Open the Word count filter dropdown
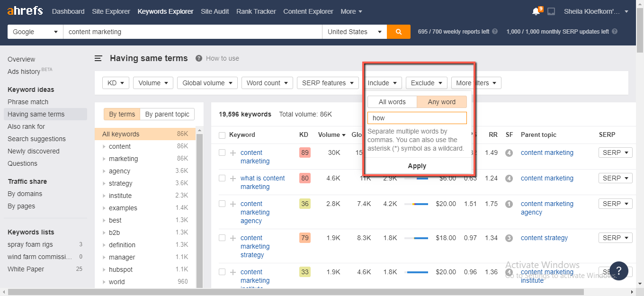The width and height of the screenshot is (644, 296). [267, 83]
